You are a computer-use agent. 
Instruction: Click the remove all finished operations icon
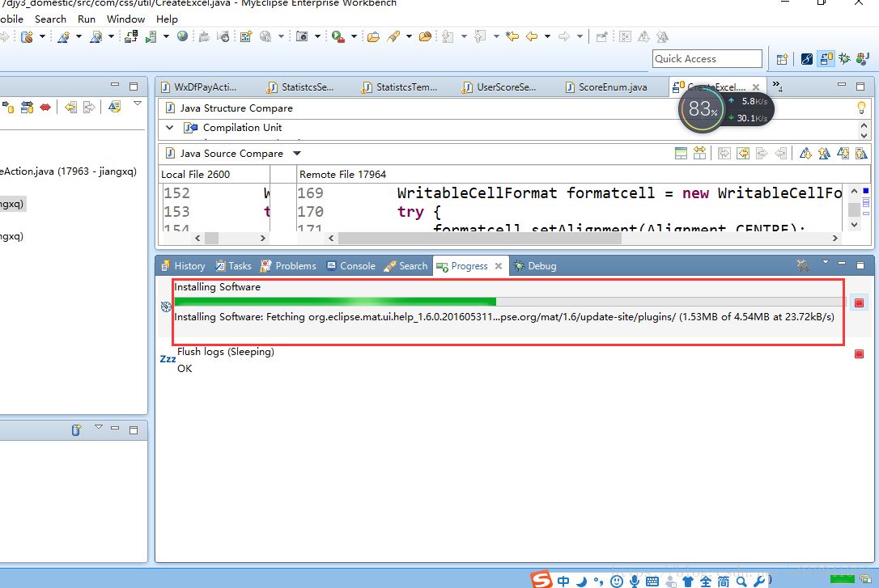803,265
